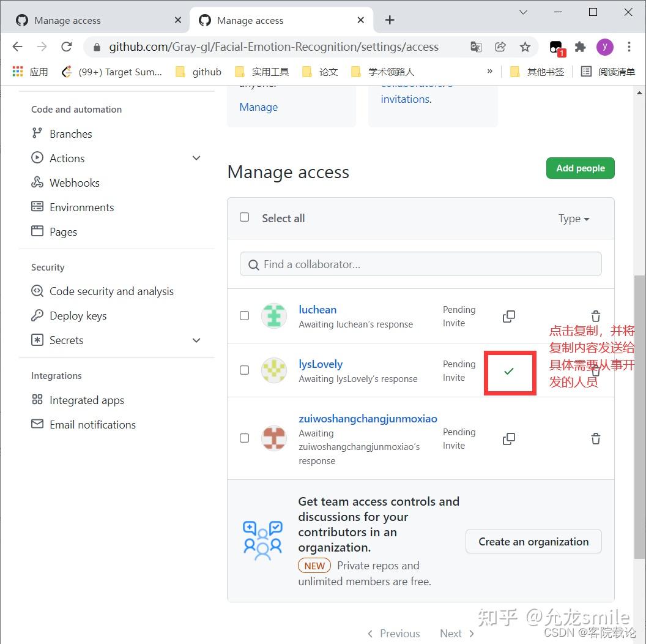The width and height of the screenshot is (646, 644).
Task: Open Email notifications settings
Action: tap(93, 424)
